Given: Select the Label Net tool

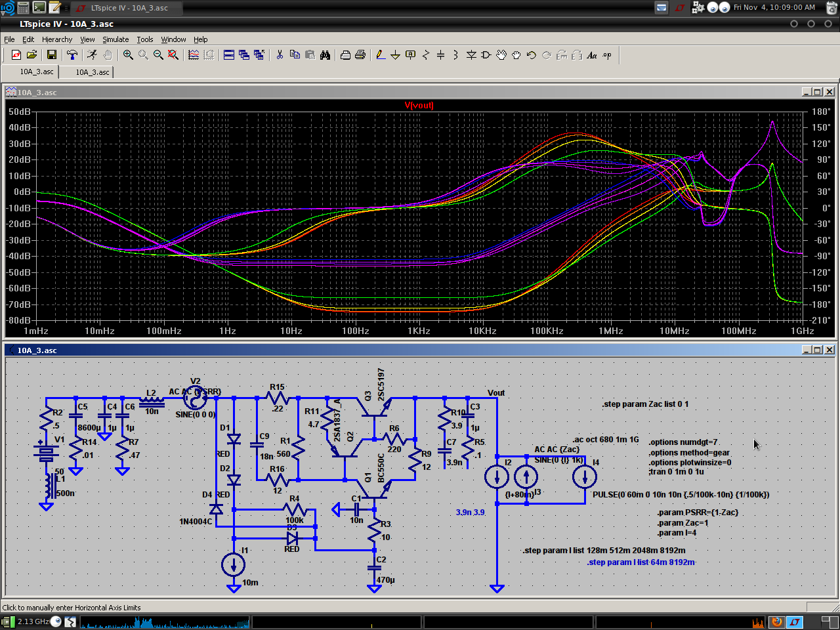Looking at the screenshot, I should click(411, 55).
